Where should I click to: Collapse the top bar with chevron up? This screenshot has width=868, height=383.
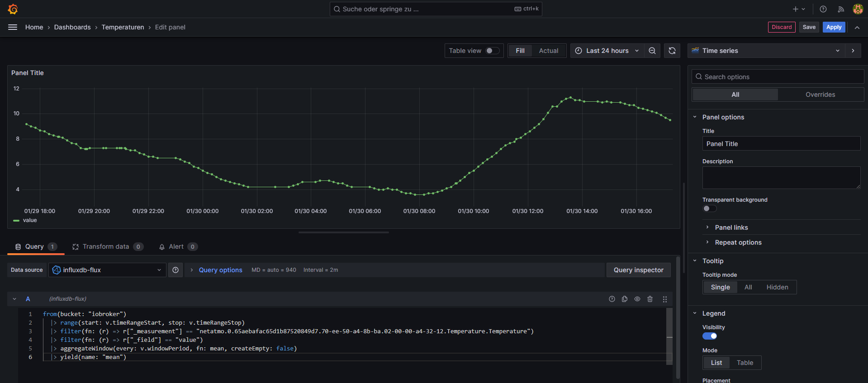857,27
